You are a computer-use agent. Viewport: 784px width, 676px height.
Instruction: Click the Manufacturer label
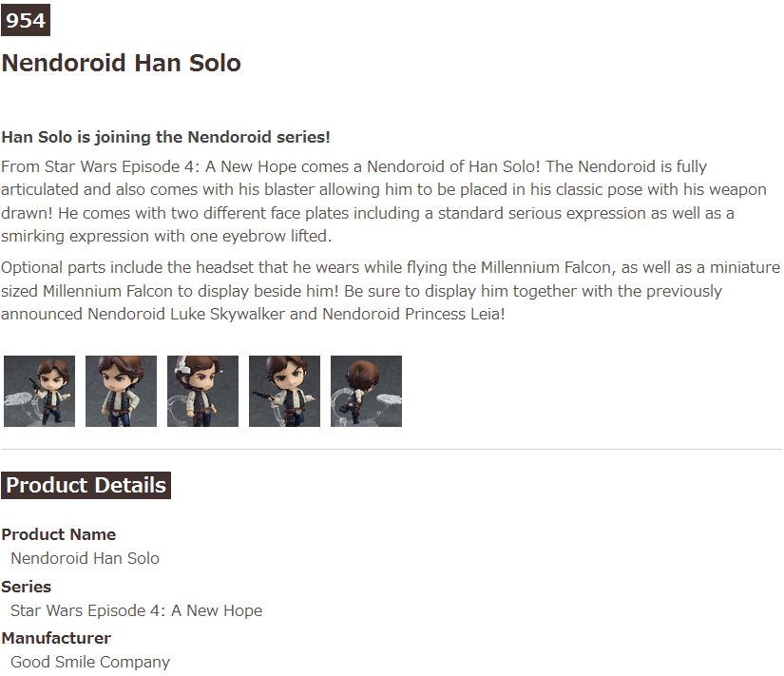tap(56, 638)
